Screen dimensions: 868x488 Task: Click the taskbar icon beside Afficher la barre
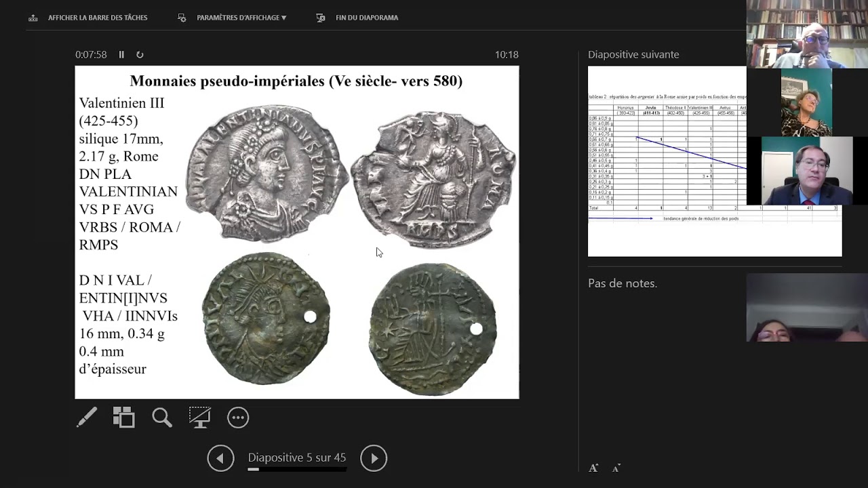tap(33, 18)
